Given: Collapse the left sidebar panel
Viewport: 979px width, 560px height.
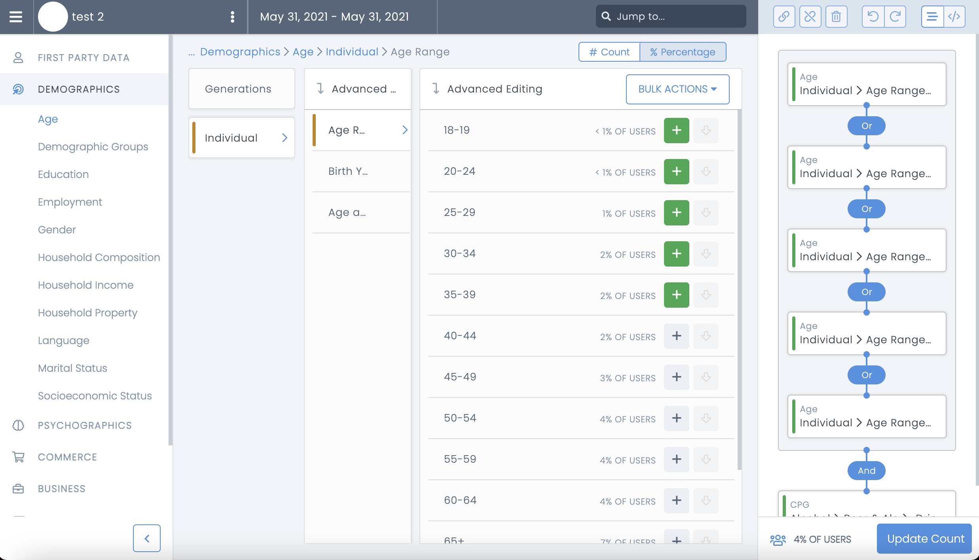Looking at the screenshot, I should 147,538.
